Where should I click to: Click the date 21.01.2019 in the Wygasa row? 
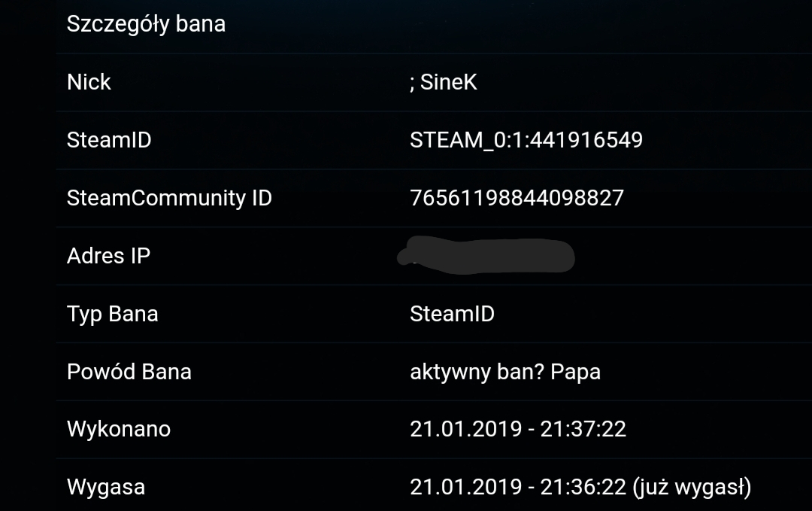click(465, 487)
